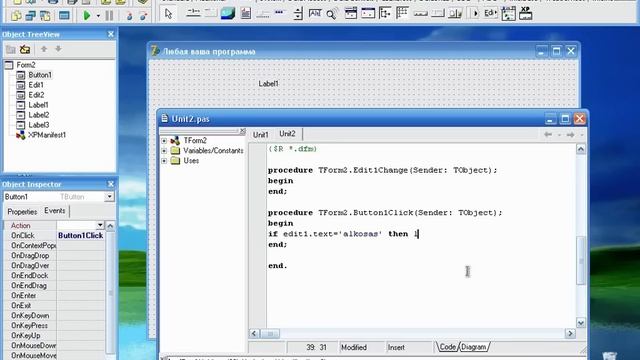
Task: Select the arrow pointer in component palette
Action: click(x=168, y=14)
